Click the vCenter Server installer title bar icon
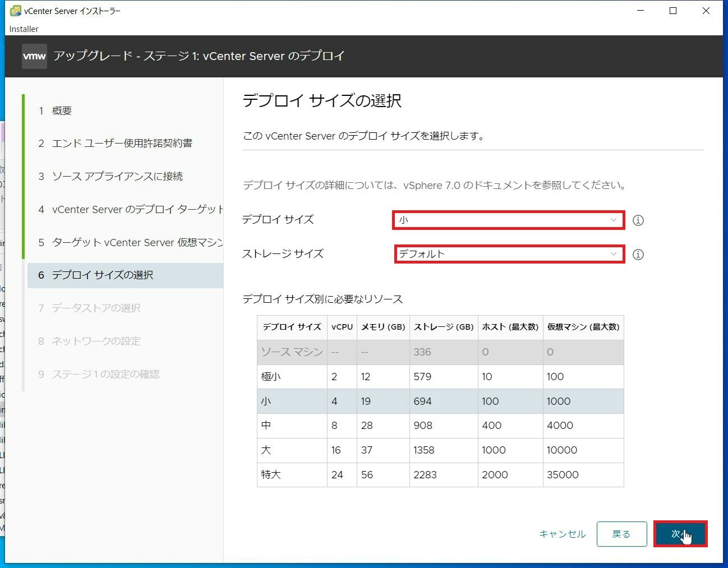The image size is (728, 568). pyautogui.click(x=16, y=11)
